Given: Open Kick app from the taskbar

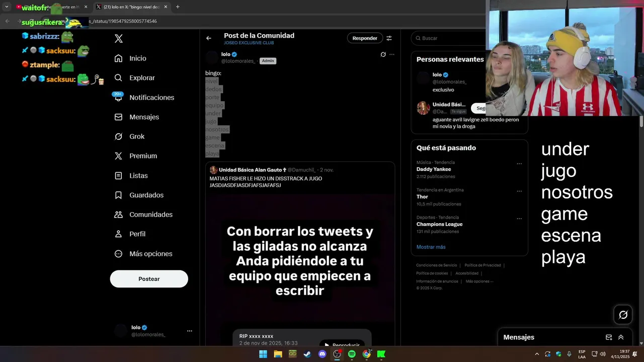Looking at the screenshot, I should point(381,354).
